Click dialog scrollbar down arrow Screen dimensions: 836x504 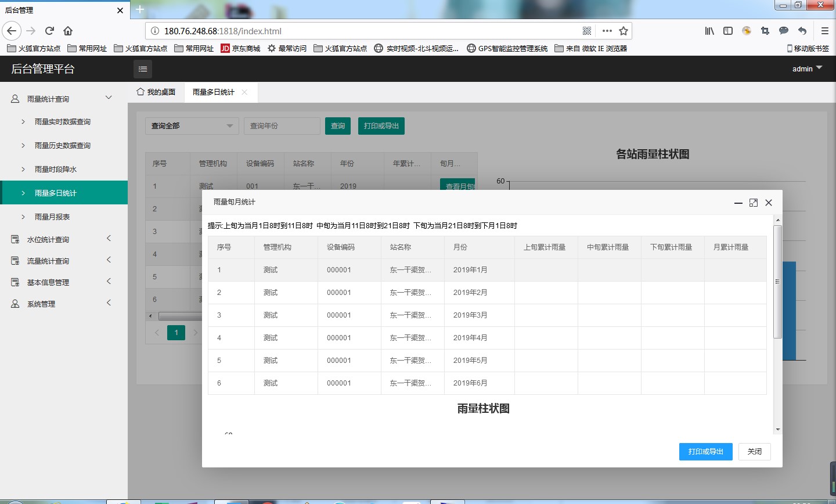778,430
